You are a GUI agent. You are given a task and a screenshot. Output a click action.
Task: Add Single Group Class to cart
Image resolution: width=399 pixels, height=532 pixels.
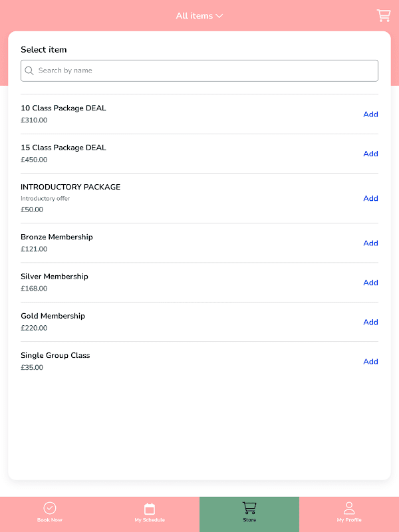(370, 362)
